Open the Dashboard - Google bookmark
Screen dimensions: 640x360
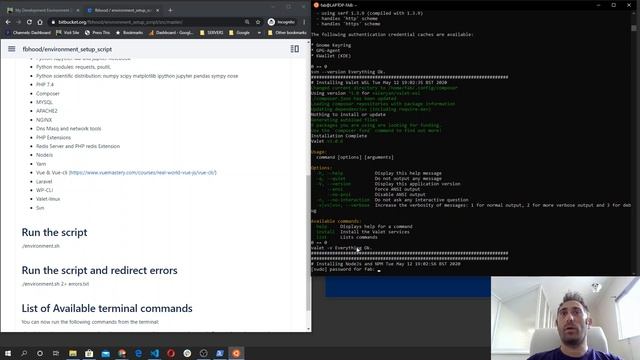point(171,33)
